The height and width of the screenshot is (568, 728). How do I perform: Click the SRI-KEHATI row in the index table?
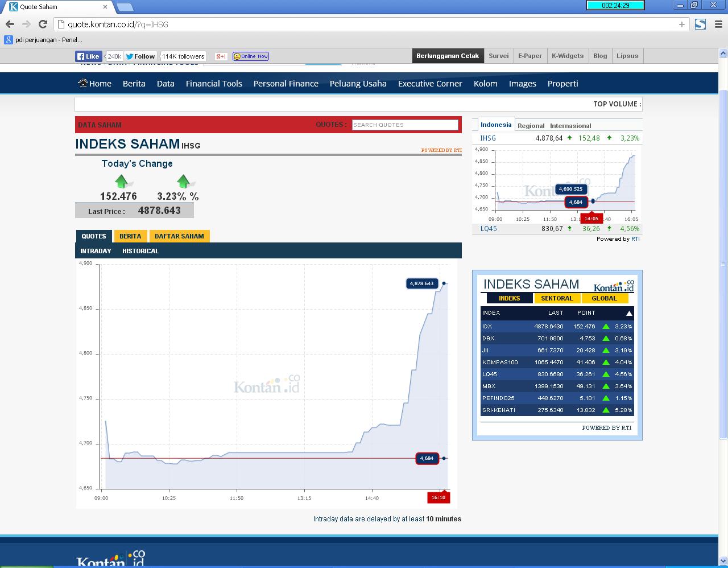pos(557,410)
